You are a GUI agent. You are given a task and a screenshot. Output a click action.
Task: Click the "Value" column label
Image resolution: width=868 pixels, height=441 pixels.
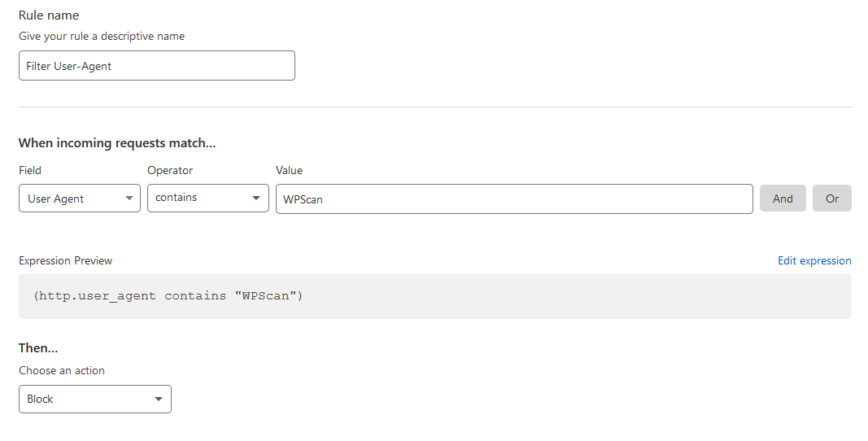pyautogui.click(x=290, y=171)
